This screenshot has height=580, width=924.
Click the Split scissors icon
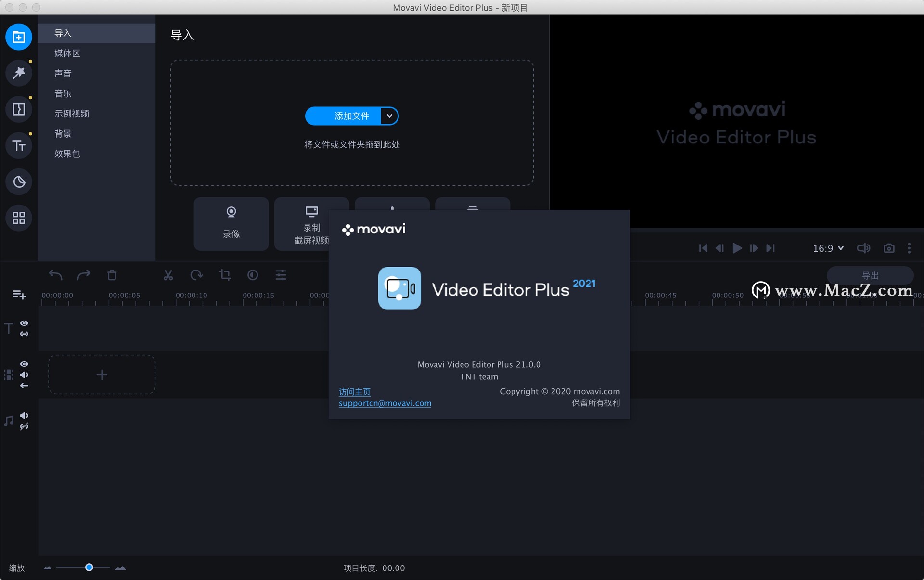[168, 275]
